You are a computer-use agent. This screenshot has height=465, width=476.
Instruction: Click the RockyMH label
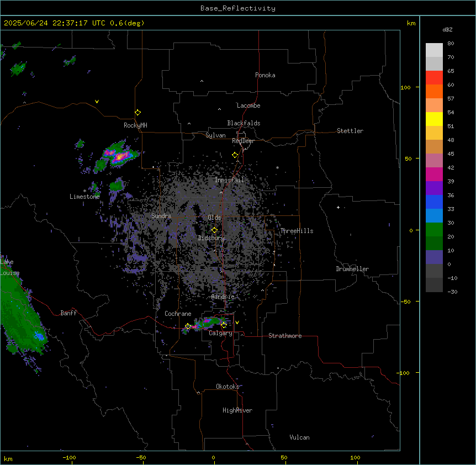pyautogui.click(x=135, y=125)
